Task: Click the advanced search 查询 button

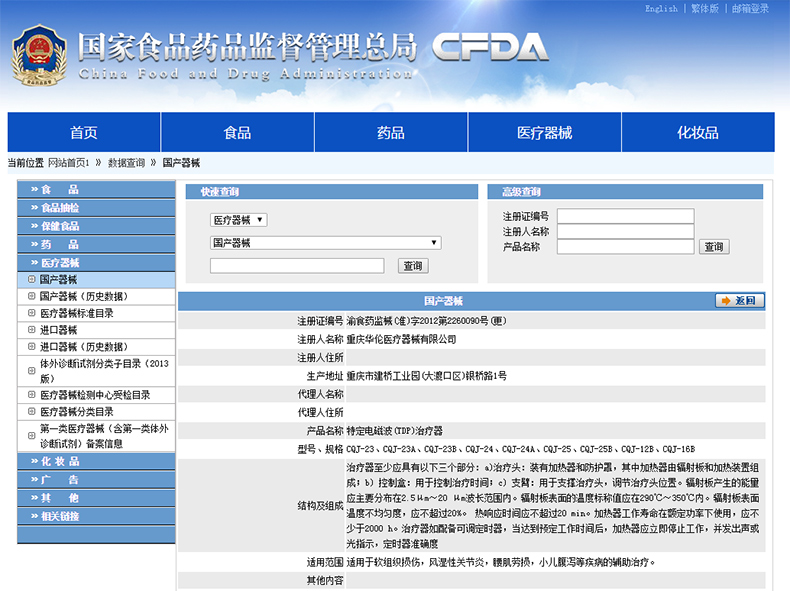Action: [714, 247]
